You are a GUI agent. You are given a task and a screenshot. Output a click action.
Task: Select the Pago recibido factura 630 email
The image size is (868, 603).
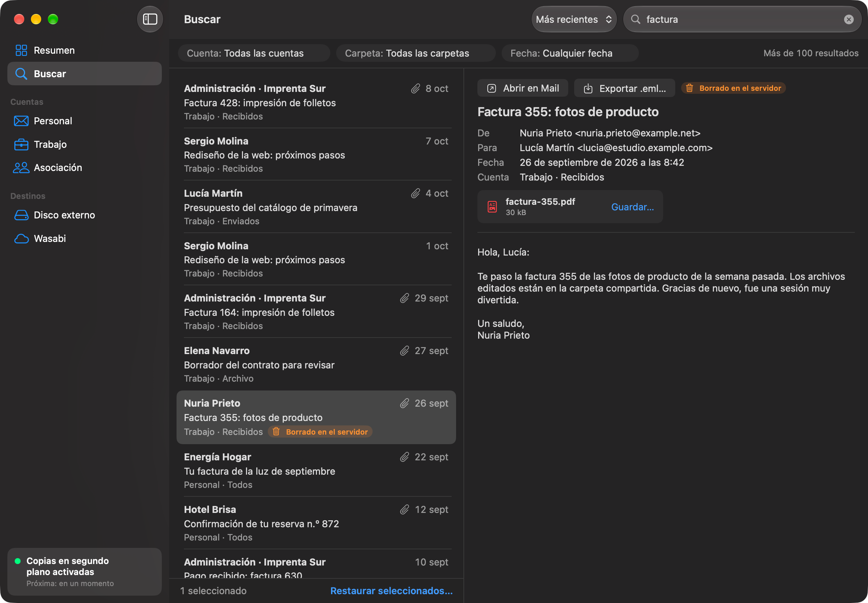tap(316, 564)
